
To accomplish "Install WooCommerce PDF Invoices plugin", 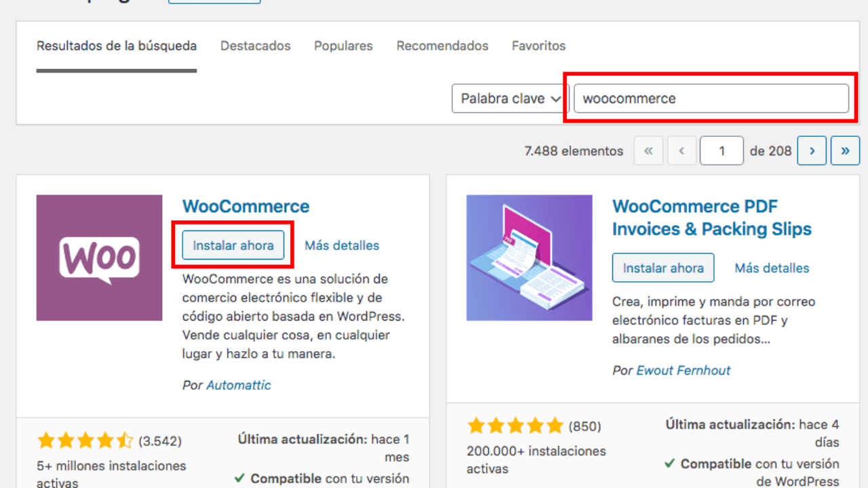I will [663, 268].
